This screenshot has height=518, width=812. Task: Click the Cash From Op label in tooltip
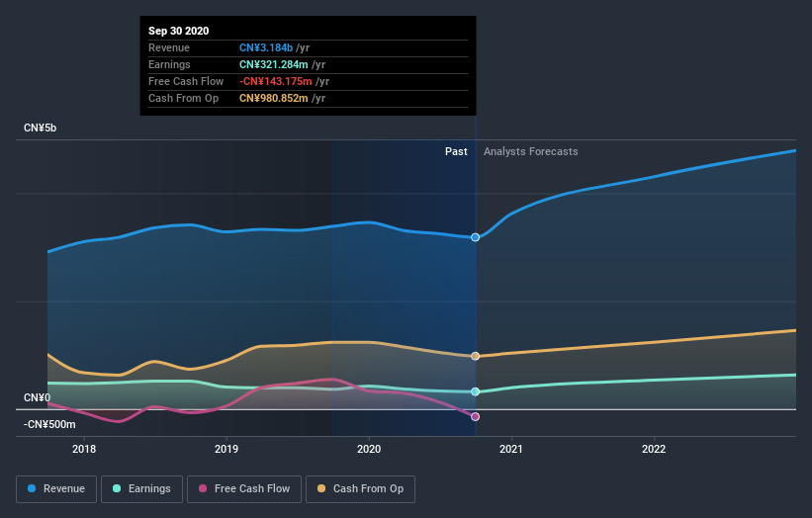click(x=183, y=98)
